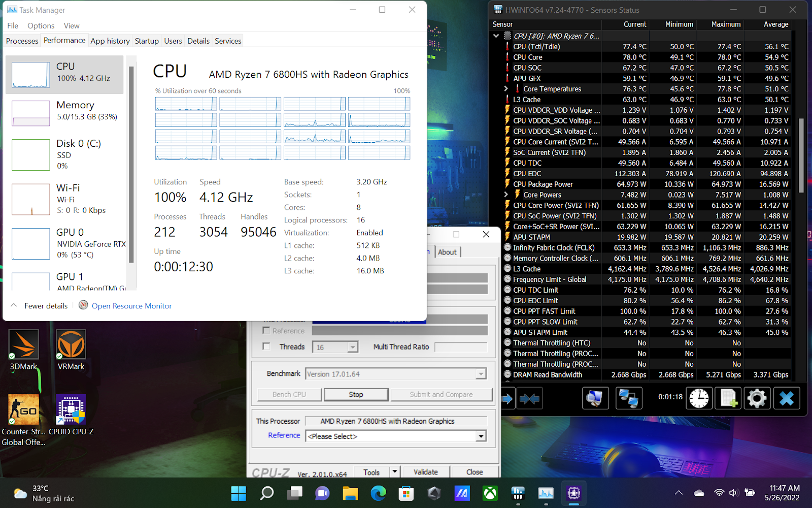The image size is (812, 508).
Task: Open CPU-Z About tab
Action: tap(447, 252)
